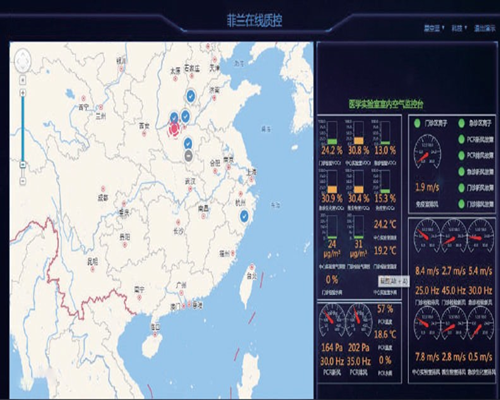This screenshot has width=500, height=400.
Task: Zoom in with the map plus button
Action: [x=23, y=93]
